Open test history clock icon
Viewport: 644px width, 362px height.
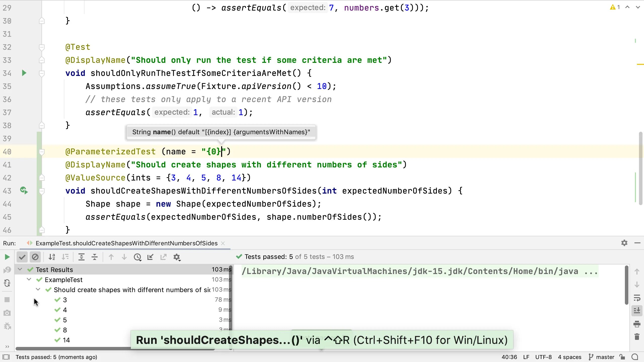click(x=137, y=257)
